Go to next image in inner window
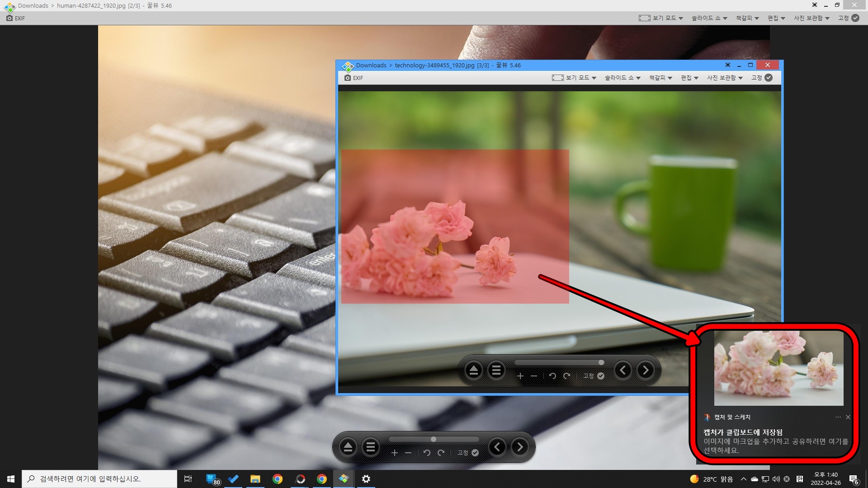868x488 pixels. (645, 371)
